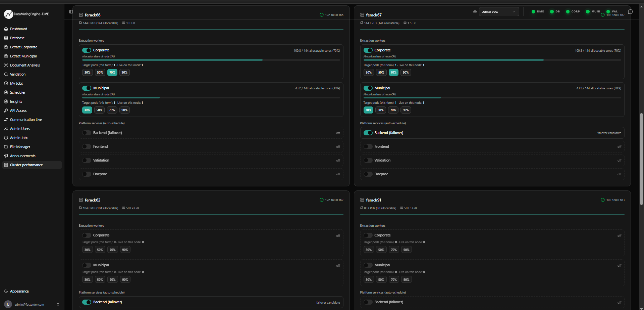Disable Municipal worker on ferack66
The image size is (644, 310).
(87, 88)
